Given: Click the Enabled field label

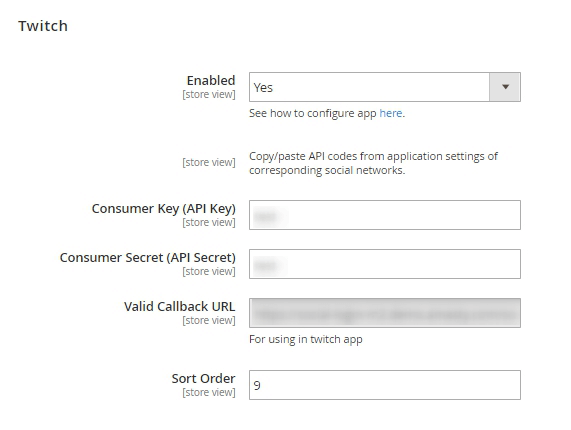Looking at the screenshot, I should pos(211,80).
